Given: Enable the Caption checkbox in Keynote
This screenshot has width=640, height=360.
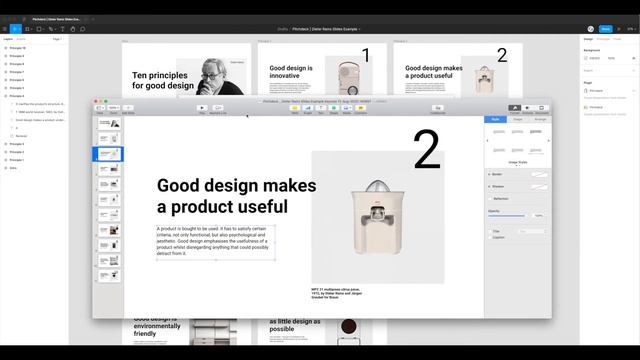Looking at the screenshot, I should (490, 237).
